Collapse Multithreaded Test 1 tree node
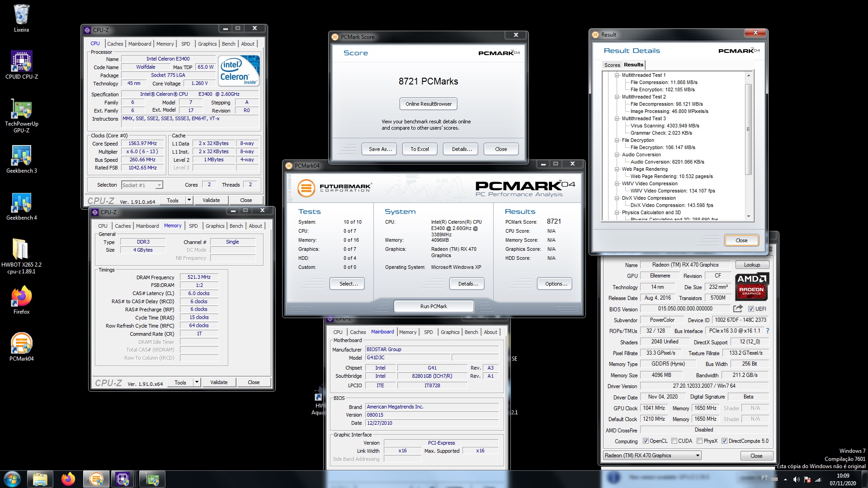The width and height of the screenshot is (868, 488). pos(616,75)
